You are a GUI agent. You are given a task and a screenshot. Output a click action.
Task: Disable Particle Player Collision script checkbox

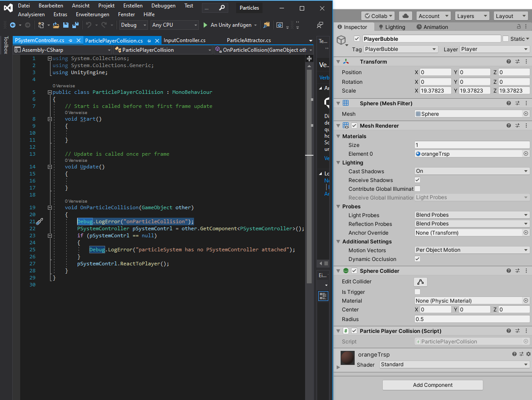click(x=354, y=331)
